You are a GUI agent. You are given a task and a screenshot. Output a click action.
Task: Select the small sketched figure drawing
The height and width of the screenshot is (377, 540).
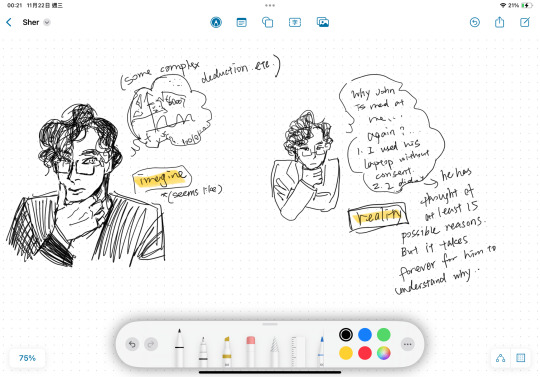coord(306,166)
